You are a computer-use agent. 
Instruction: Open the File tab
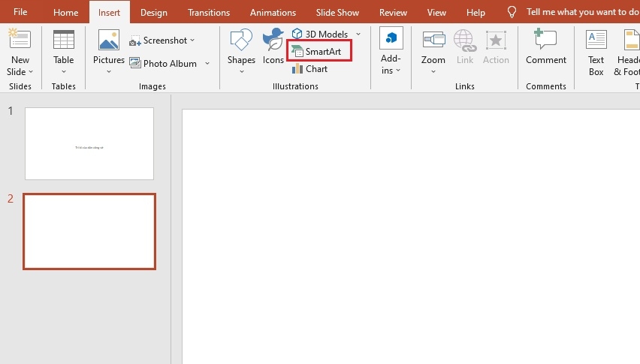20,12
